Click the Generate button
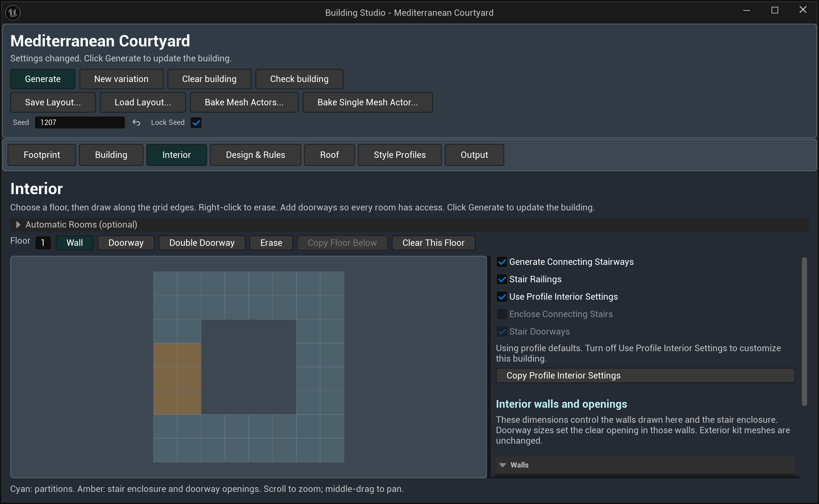The height and width of the screenshot is (504, 819). 43,79
